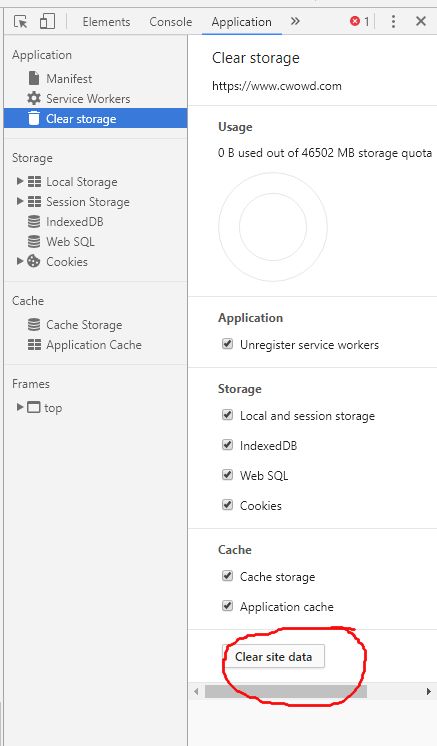Click the red error count indicator
437x746 pixels.
pyautogui.click(x=360, y=21)
